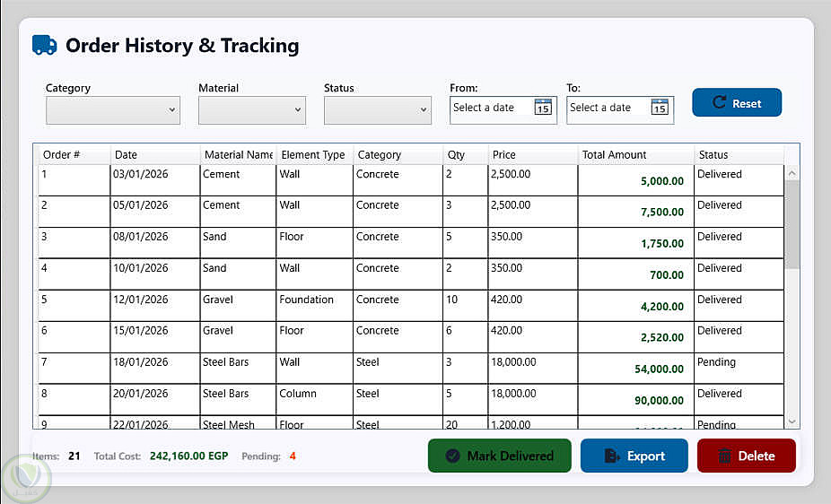The height and width of the screenshot is (504, 831).
Task: Click the export file icon
Action: click(x=612, y=456)
